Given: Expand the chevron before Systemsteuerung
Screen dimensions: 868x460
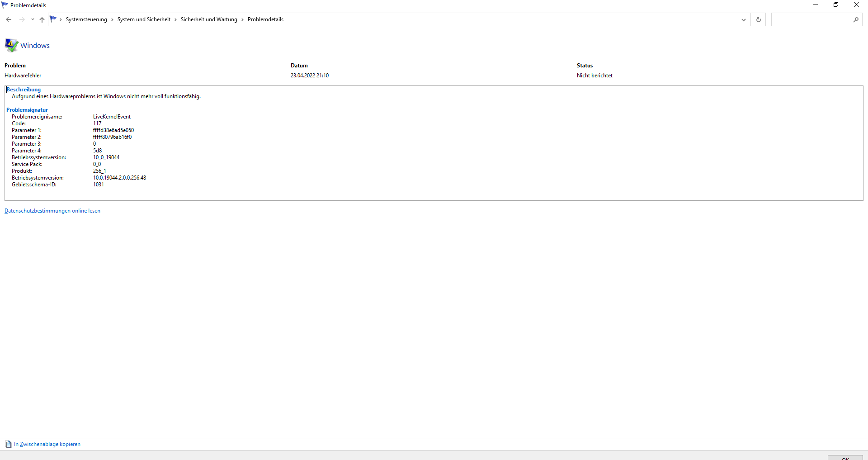Looking at the screenshot, I should point(61,19).
